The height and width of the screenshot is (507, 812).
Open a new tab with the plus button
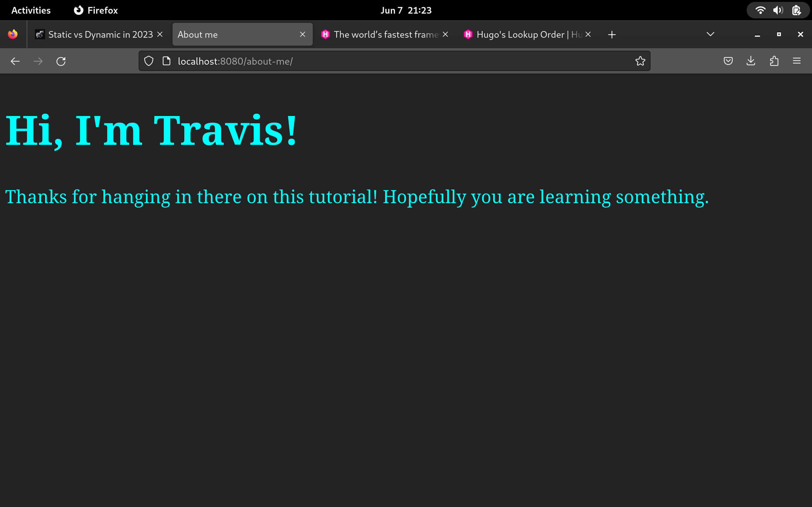pos(611,34)
